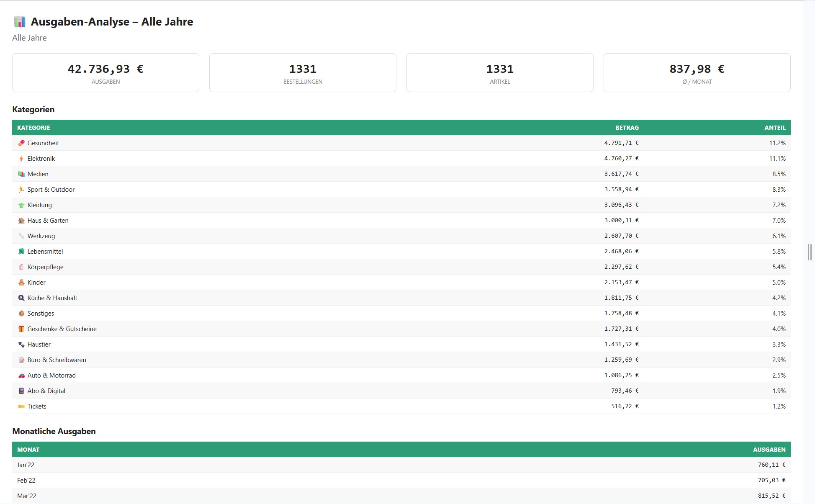This screenshot has height=504, width=815.
Task: Click the ANTEIL column header
Action: [x=775, y=128]
